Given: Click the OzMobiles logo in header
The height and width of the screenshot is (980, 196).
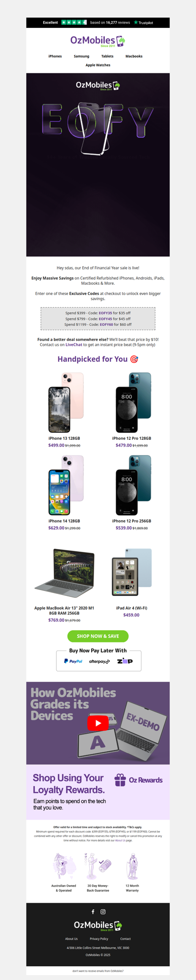Looking at the screenshot, I should (x=98, y=41).
